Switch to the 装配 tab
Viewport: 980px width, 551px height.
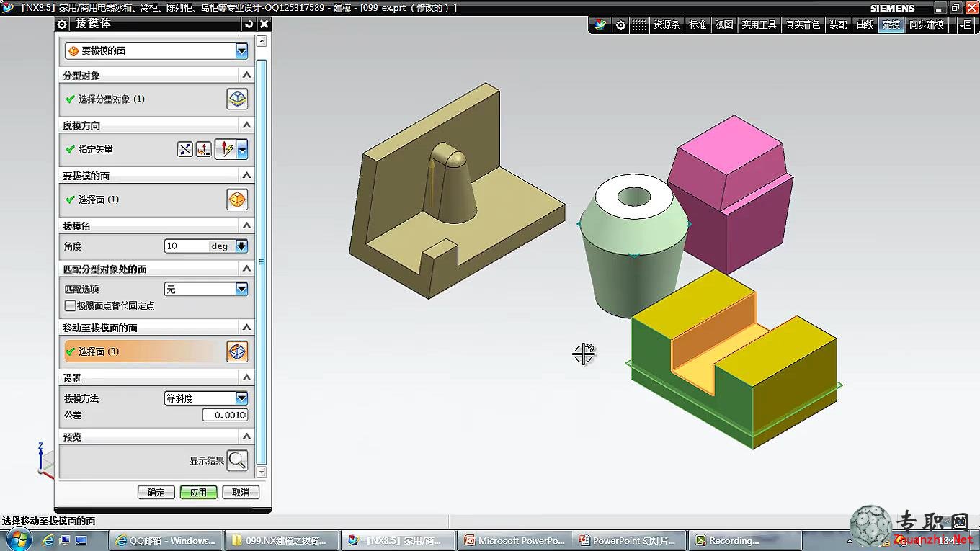[x=838, y=24]
